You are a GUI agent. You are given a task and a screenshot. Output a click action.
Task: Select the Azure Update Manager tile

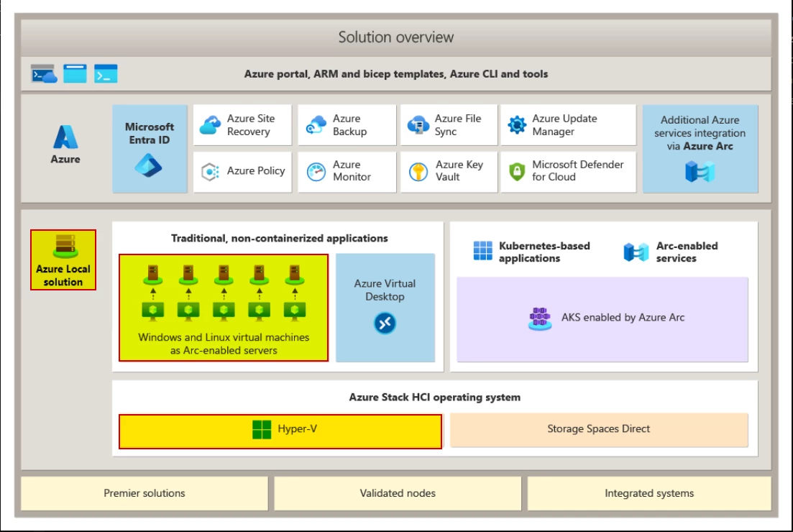tap(569, 125)
